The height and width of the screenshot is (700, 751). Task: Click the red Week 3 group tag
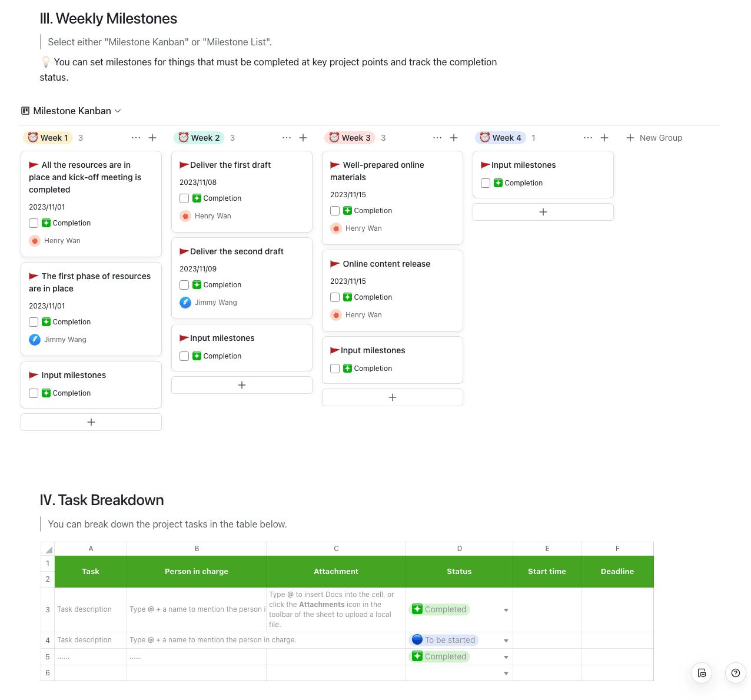pyautogui.click(x=350, y=138)
